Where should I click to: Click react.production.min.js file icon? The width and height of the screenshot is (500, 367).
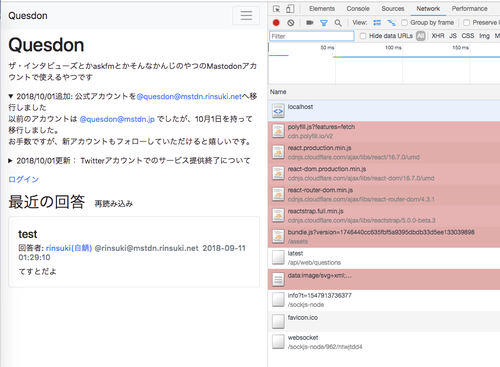[278, 152]
